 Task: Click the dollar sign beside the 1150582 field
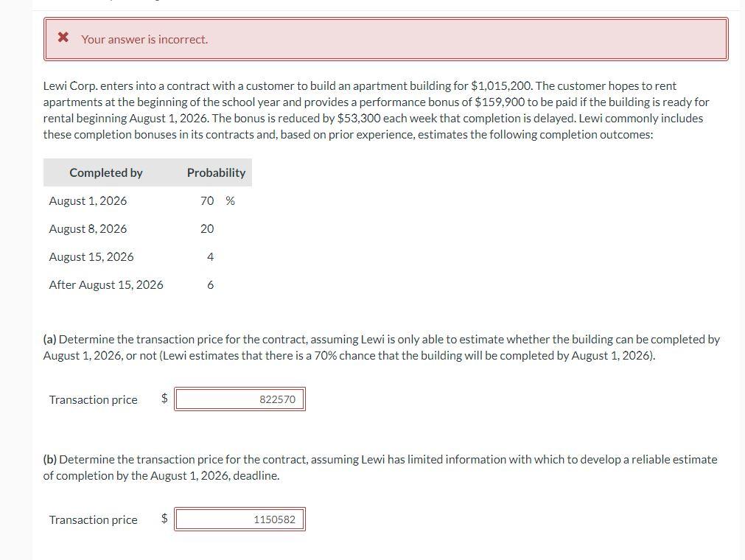(x=164, y=519)
